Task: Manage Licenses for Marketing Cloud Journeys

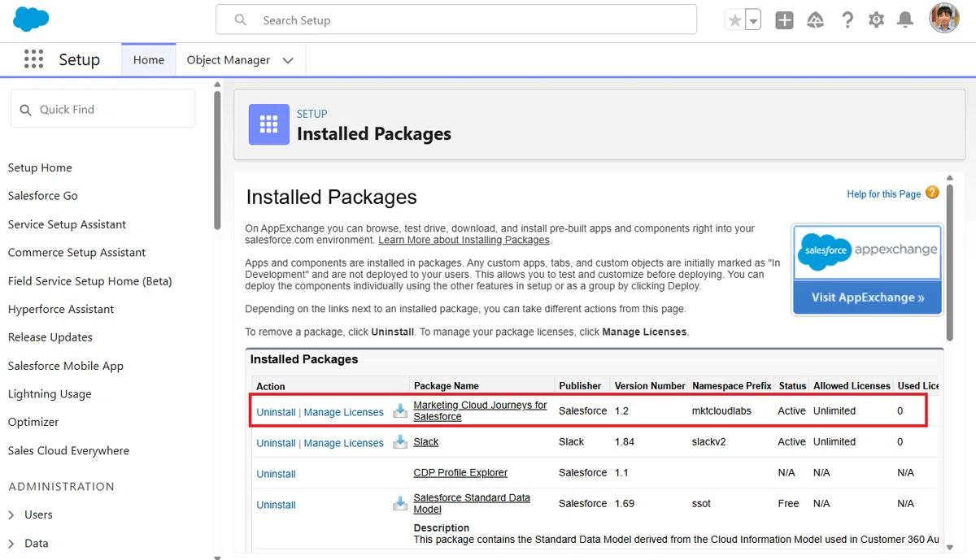Action: pos(343,412)
